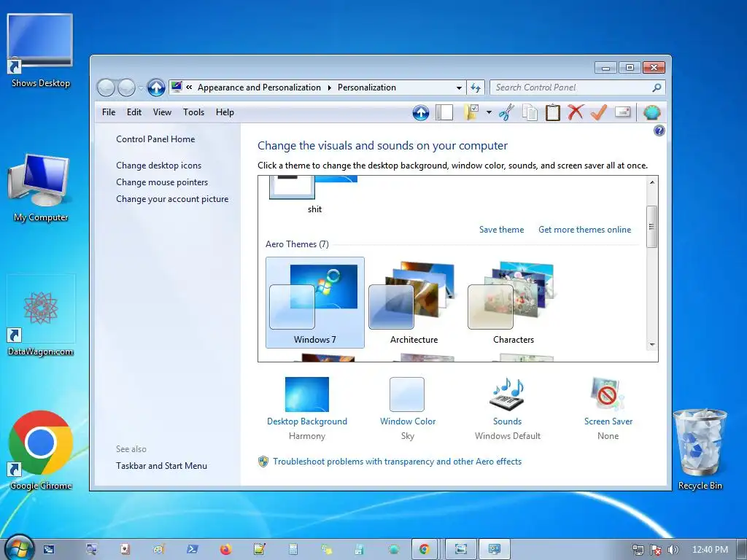Open the Tools menu
The height and width of the screenshot is (560, 747).
click(193, 112)
